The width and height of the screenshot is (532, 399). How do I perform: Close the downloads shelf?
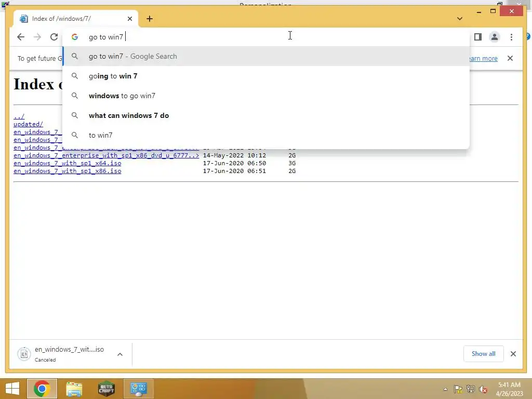[513, 354]
